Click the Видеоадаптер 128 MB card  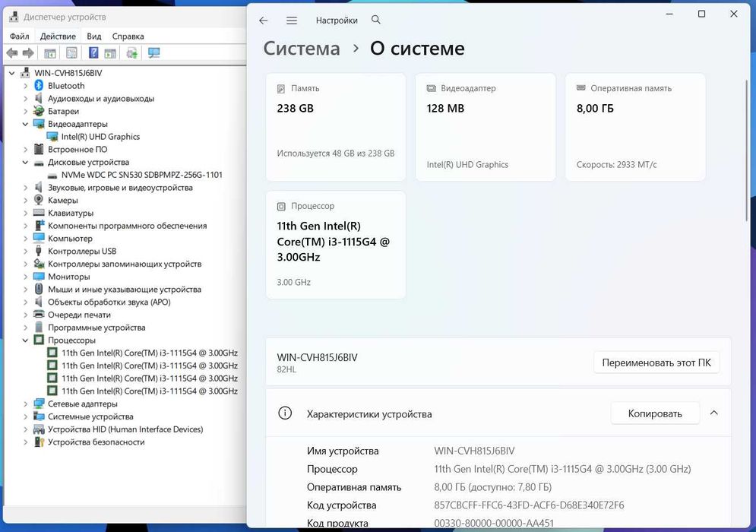[x=486, y=128]
